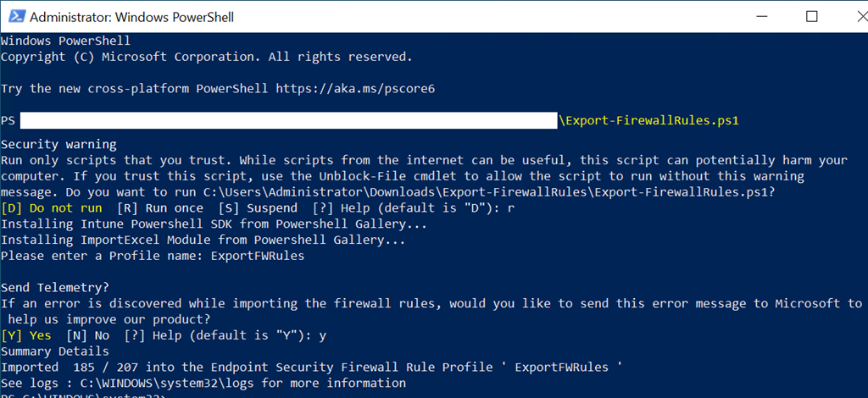This screenshot has width=868, height=398.
Task: Click the 'Administrator: Windows PowerShell' title text
Action: (x=131, y=17)
